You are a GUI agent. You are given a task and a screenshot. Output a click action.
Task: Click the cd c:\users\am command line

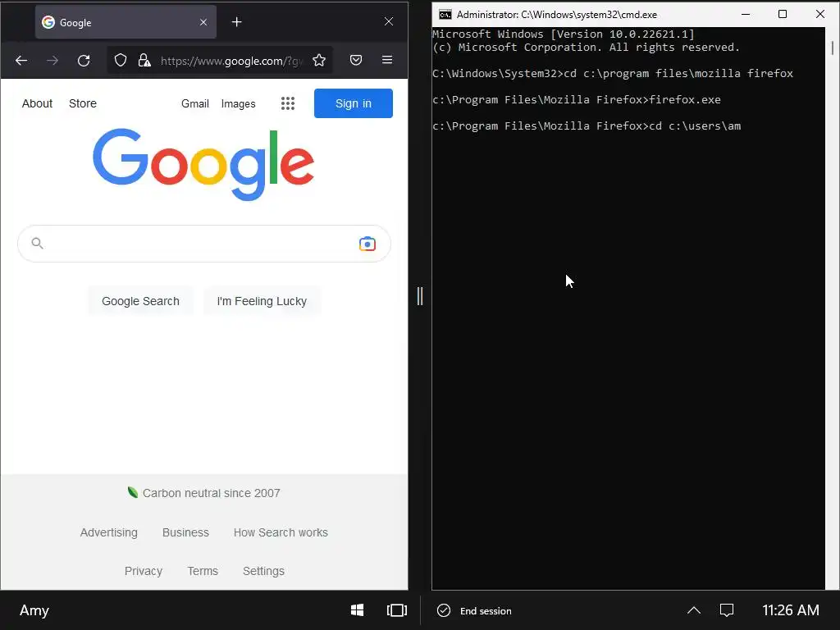[x=587, y=126]
